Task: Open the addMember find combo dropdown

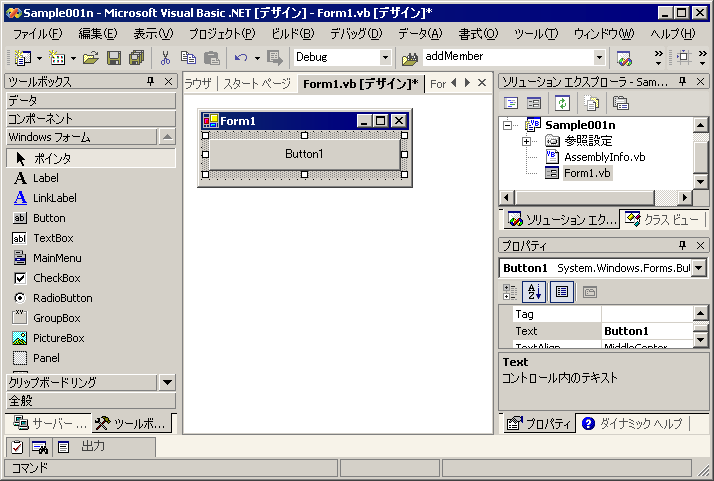Action: (x=599, y=57)
